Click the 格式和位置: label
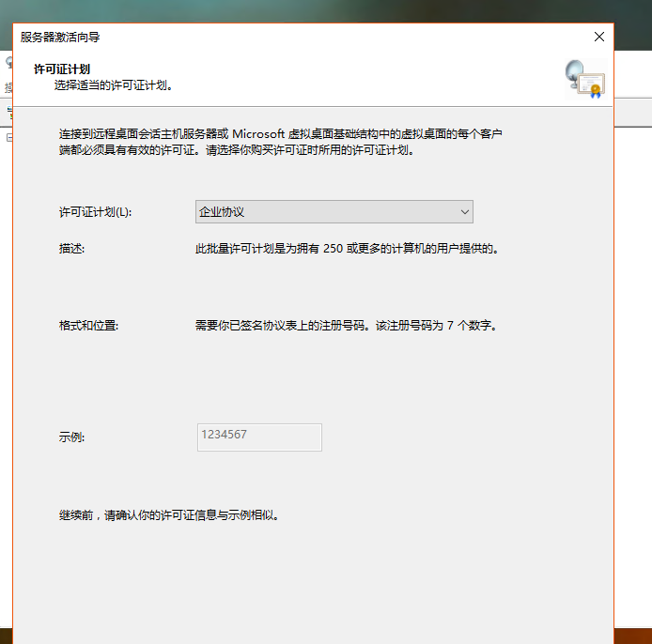 pos(88,326)
